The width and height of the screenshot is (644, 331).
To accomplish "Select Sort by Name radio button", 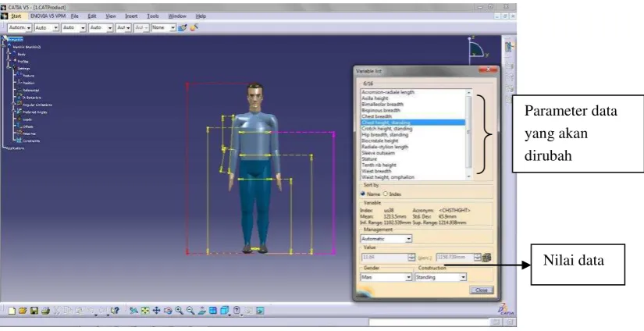I will tap(363, 194).
